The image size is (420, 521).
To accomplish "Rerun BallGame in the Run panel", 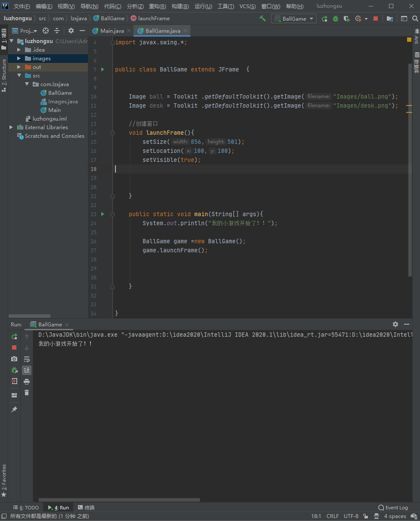I will point(14,336).
